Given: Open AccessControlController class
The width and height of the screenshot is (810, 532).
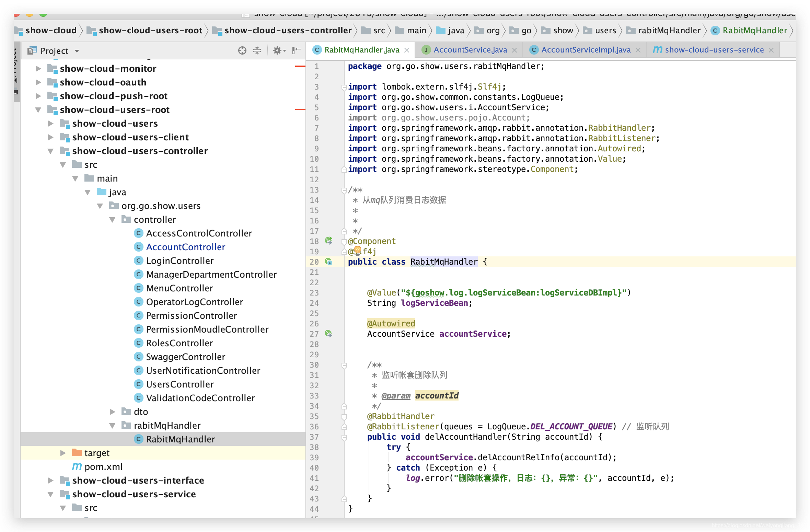Looking at the screenshot, I should tap(199, 233).
